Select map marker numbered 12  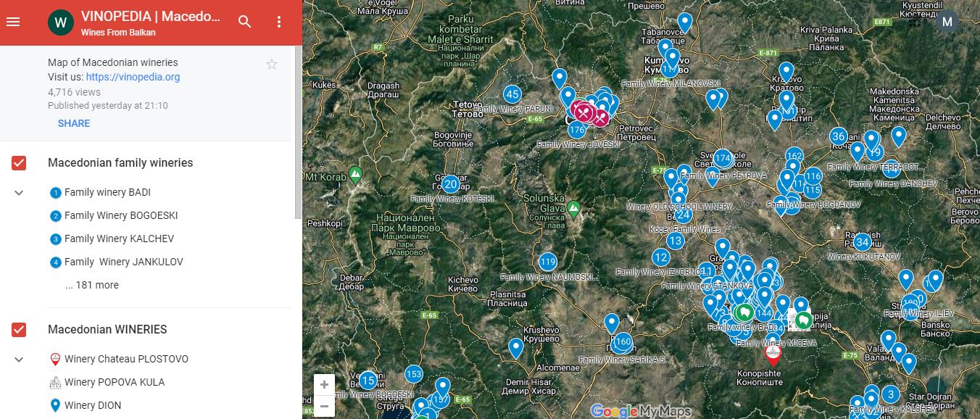click(x=660, y=257)
